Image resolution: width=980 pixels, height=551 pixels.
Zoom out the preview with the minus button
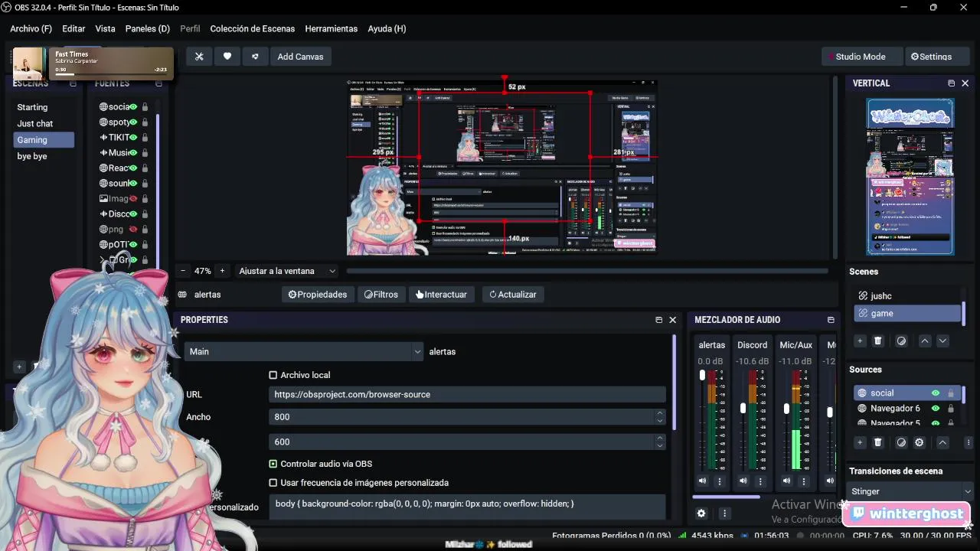click(183, 271)
